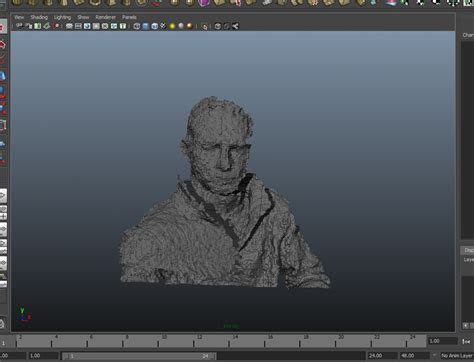The image size is (474, 362).
Task: Toggle the Resolution Gate icon
Action: coord(87,26)
